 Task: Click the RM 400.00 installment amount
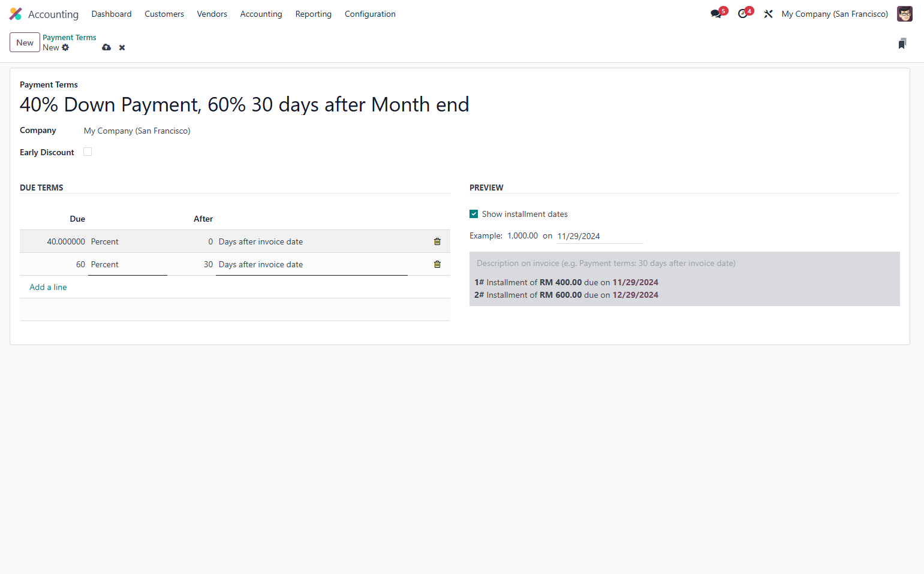coord(561,282)
